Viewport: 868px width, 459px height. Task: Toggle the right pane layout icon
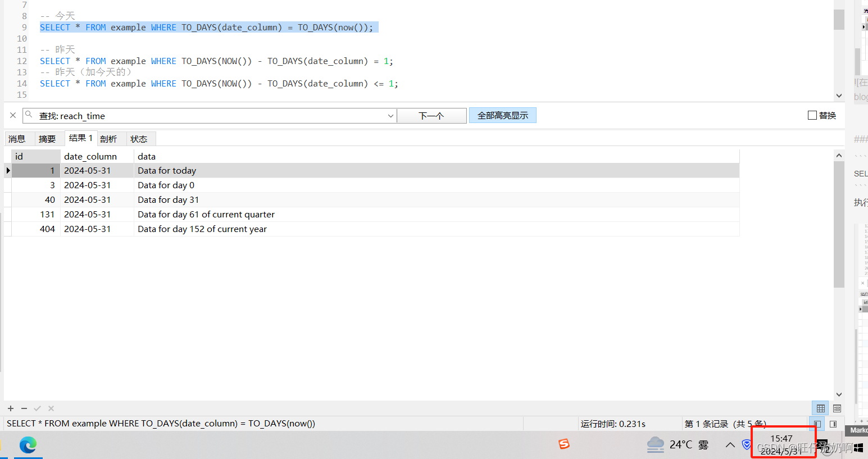[x=834, y=424]
